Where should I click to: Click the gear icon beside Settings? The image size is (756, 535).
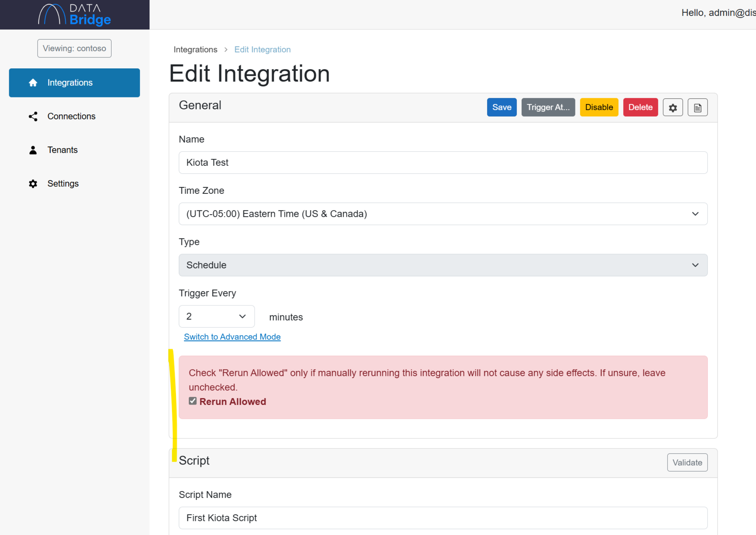pyautogui.click(x=33, y=184)
